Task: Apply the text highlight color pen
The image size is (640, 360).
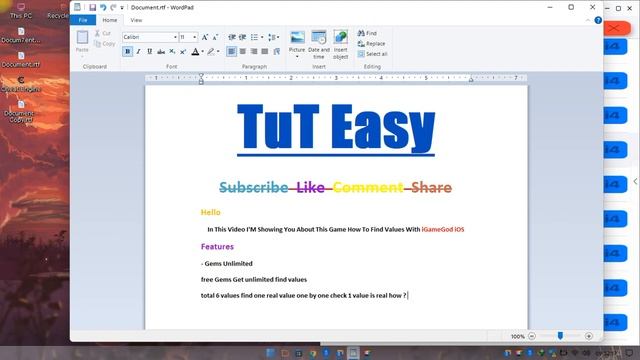Action: point(211,51)
